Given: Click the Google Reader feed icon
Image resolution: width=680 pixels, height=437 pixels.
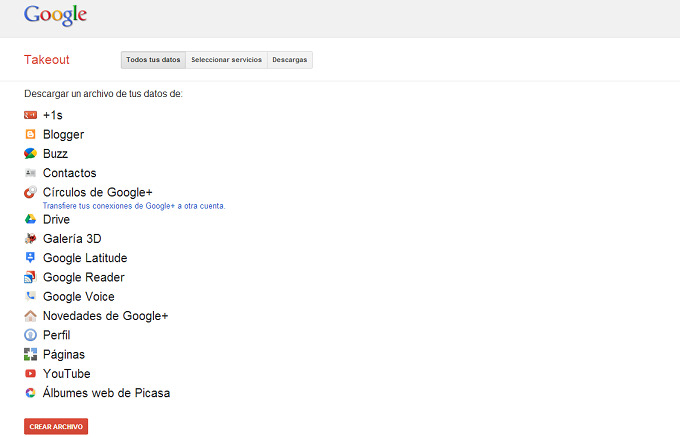Looking at the screenshot, I should (30, 277).
